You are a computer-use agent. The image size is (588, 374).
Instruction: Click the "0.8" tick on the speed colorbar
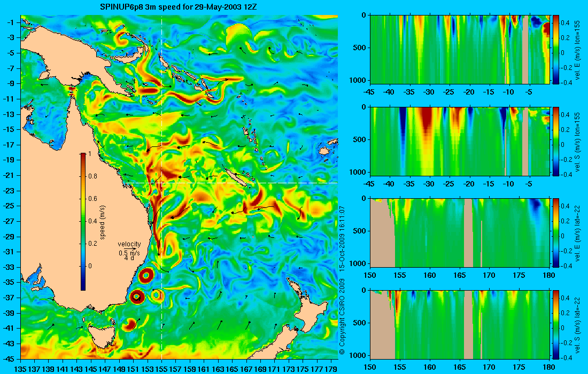tap(92, 176)
